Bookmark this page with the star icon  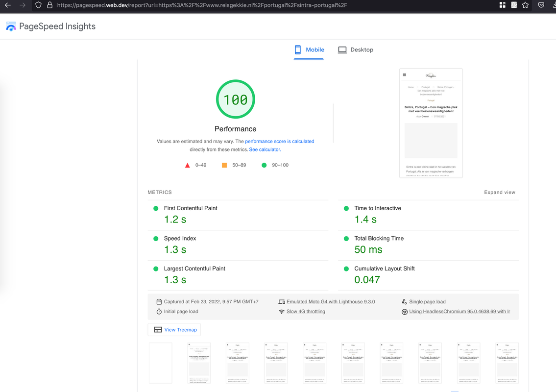pyautogui.click(x=525, y=5)
